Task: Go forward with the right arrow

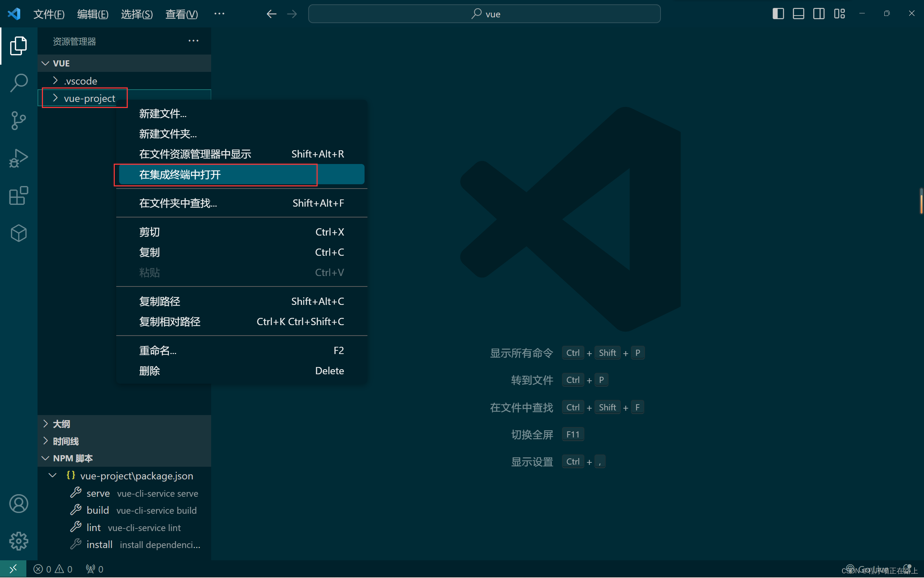Action: [292, 14]
